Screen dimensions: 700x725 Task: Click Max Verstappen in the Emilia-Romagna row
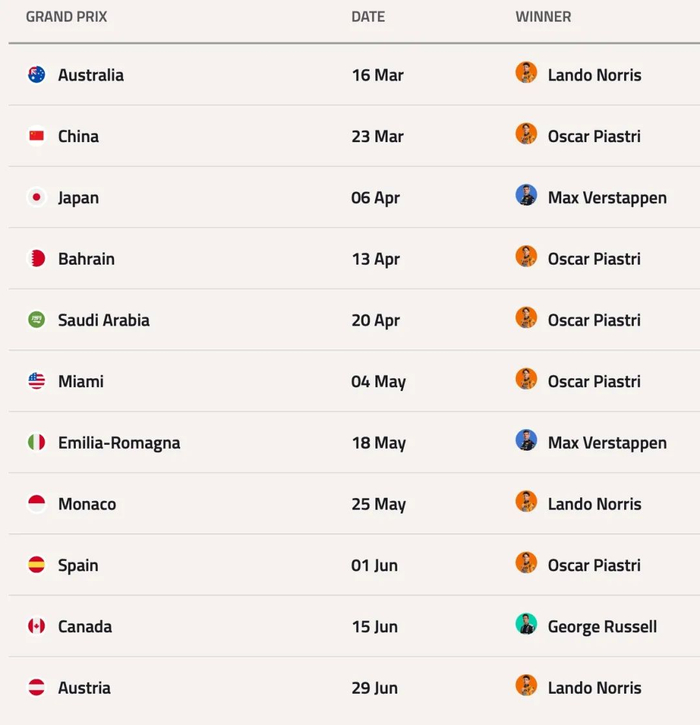click(607, 443)
